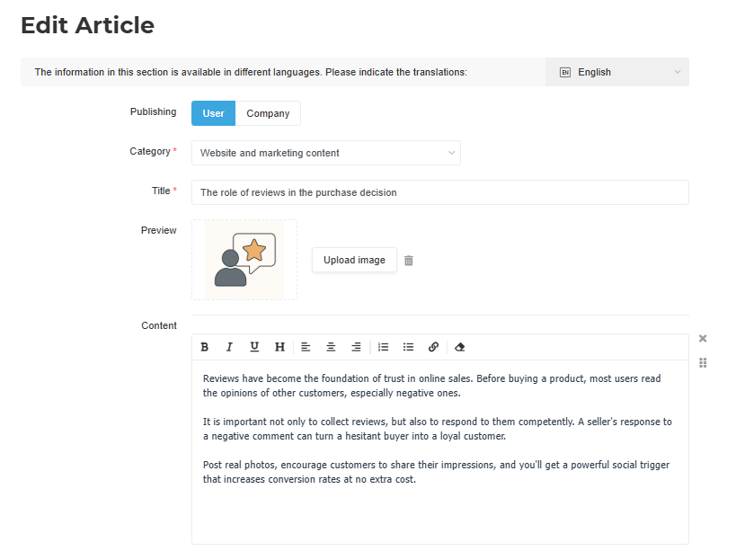Open the English language dropdown
The image size is (736, 560).
[x=617, y=72]
